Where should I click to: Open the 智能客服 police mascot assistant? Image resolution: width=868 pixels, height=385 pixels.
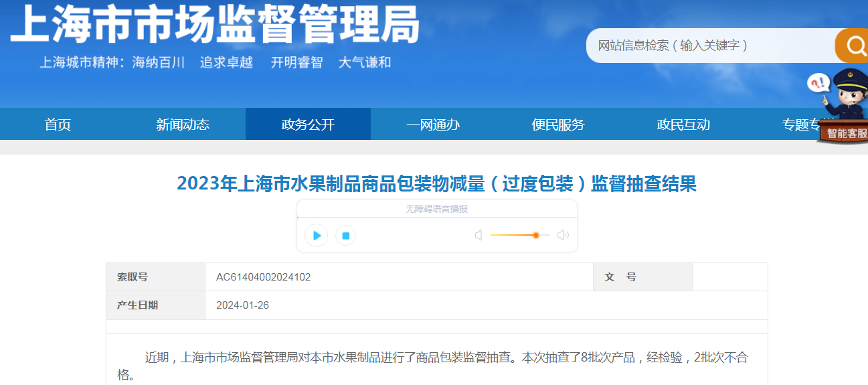click(x=842, y=107)
